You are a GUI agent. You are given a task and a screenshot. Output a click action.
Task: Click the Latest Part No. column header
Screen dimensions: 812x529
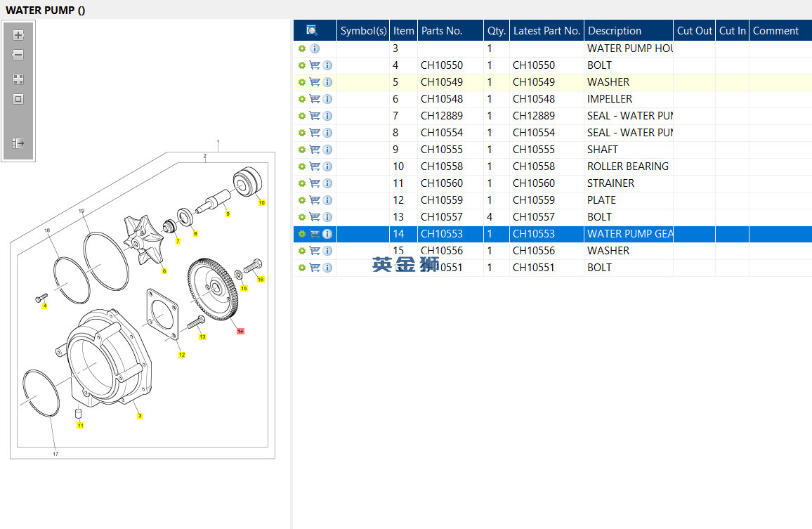point(546,31)
